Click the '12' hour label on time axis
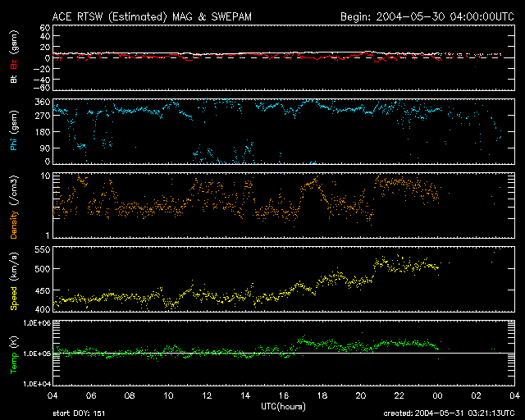Screen dimensions: 525x420 coord(207,395)
